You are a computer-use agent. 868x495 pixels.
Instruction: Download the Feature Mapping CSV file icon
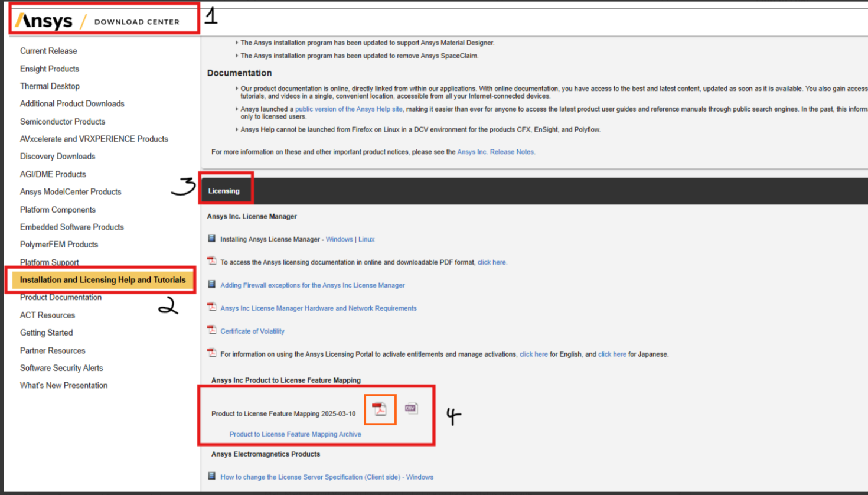point(411,408)
